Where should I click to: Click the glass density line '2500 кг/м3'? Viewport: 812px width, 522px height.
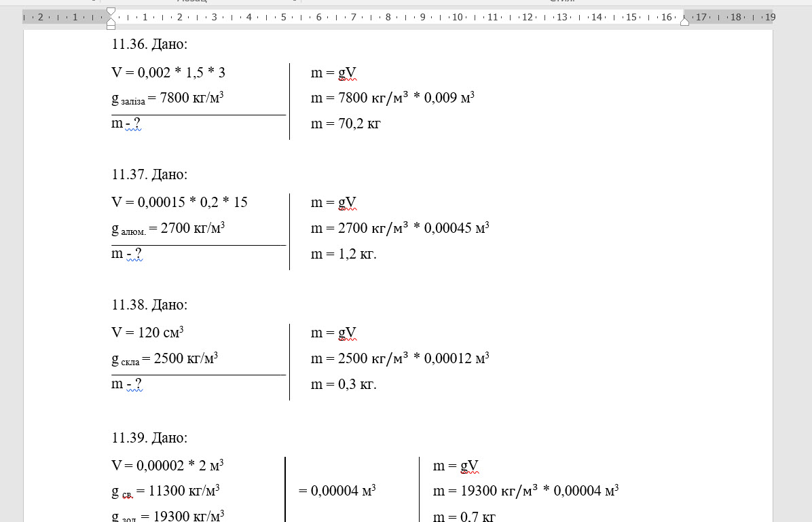[x=165, y=359]
